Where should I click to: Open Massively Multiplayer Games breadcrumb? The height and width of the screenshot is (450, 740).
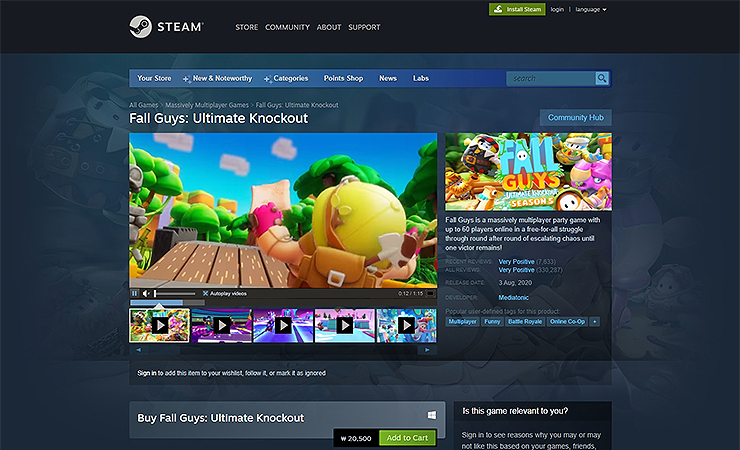click(x=207, y=105)
